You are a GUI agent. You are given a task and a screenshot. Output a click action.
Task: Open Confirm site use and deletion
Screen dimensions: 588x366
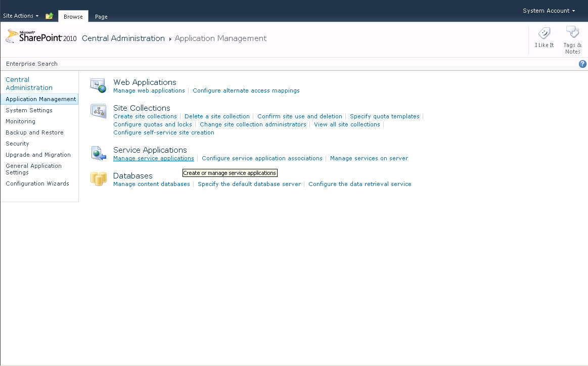click(300, 116)
